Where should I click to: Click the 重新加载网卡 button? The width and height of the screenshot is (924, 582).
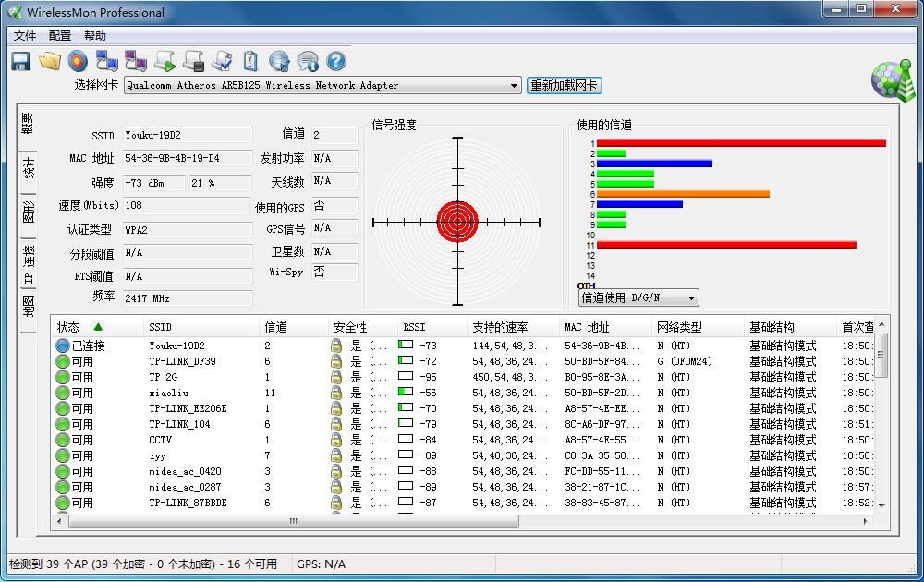(564, 85)
